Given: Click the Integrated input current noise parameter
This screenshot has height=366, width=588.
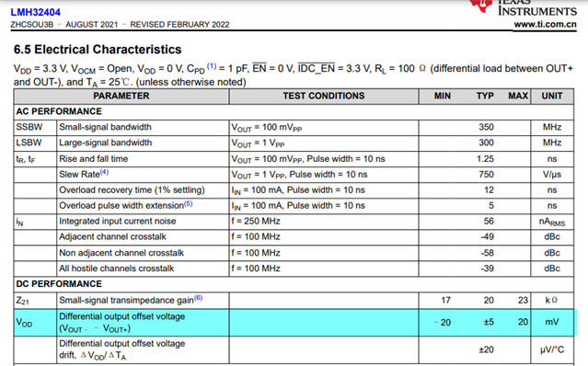Looking at the screenshot, I should [x=118, y=221].
